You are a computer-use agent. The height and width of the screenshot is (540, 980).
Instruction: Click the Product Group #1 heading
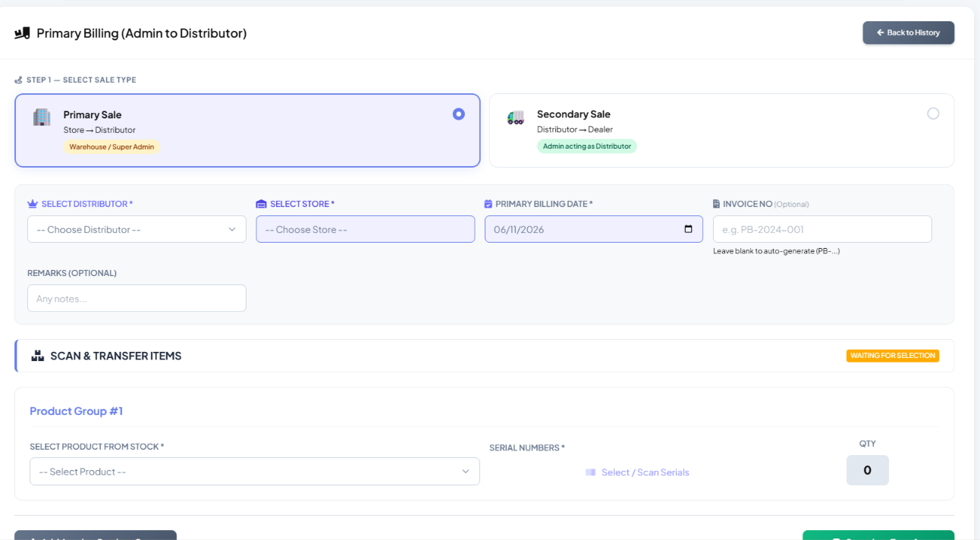76,411
